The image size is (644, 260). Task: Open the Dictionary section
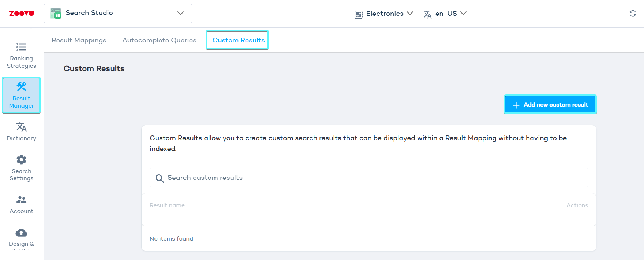21,131
